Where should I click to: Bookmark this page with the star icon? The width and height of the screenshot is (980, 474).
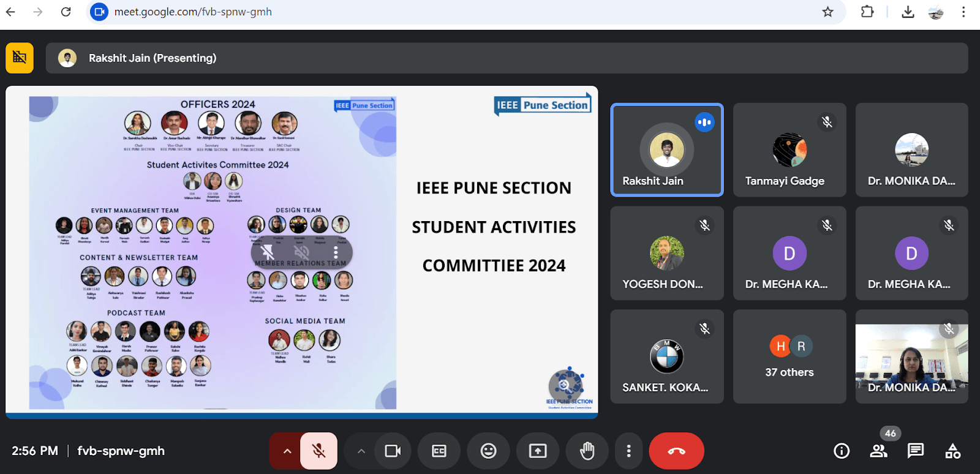point(828,12)
